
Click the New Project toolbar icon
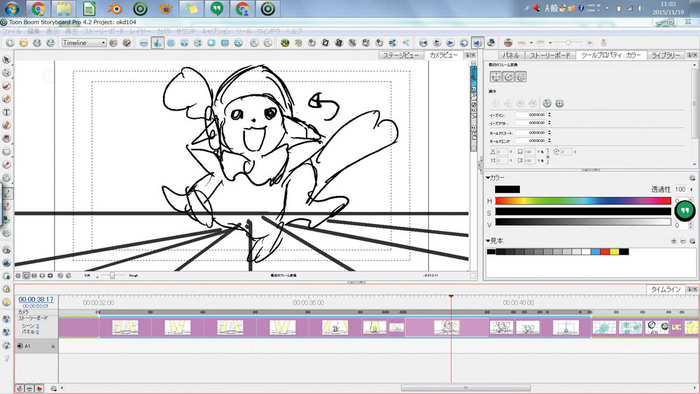point(10,43)
